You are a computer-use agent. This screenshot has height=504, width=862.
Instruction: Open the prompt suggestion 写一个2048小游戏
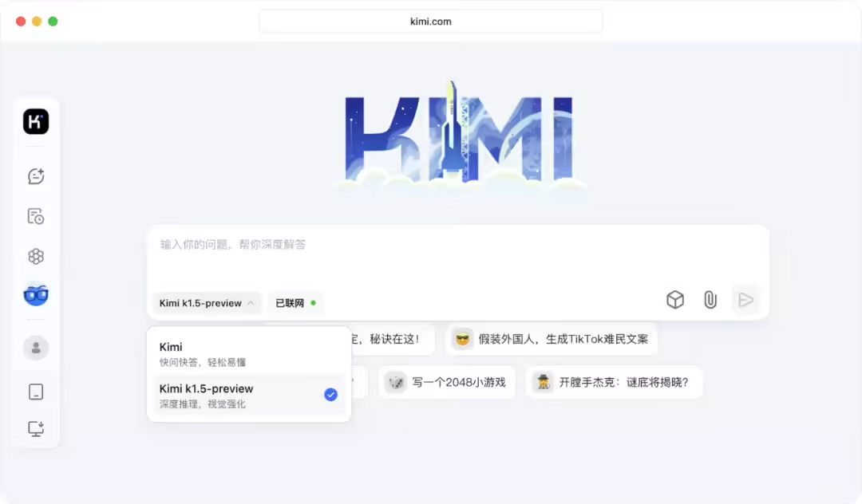tap(446, 382)
